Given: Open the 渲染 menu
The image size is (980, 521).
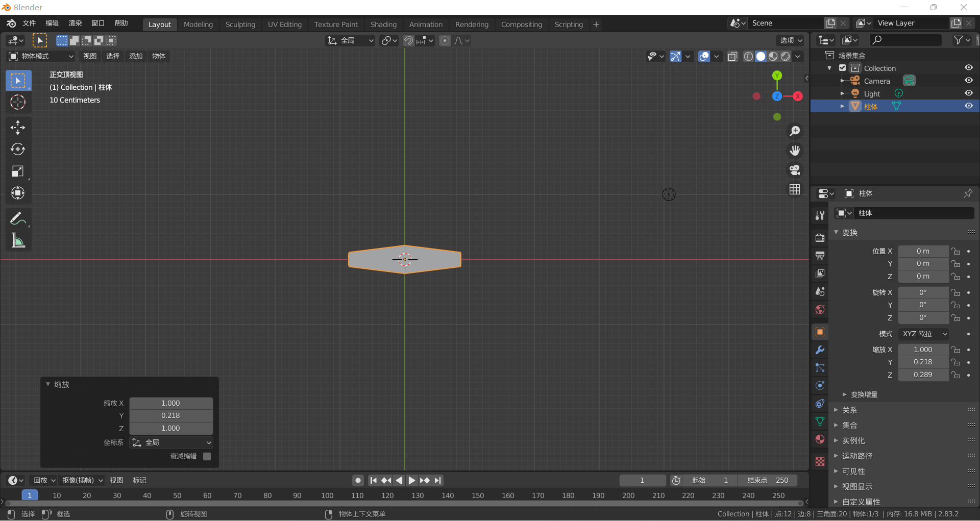Looking at the screenshot, I should 75,23.
